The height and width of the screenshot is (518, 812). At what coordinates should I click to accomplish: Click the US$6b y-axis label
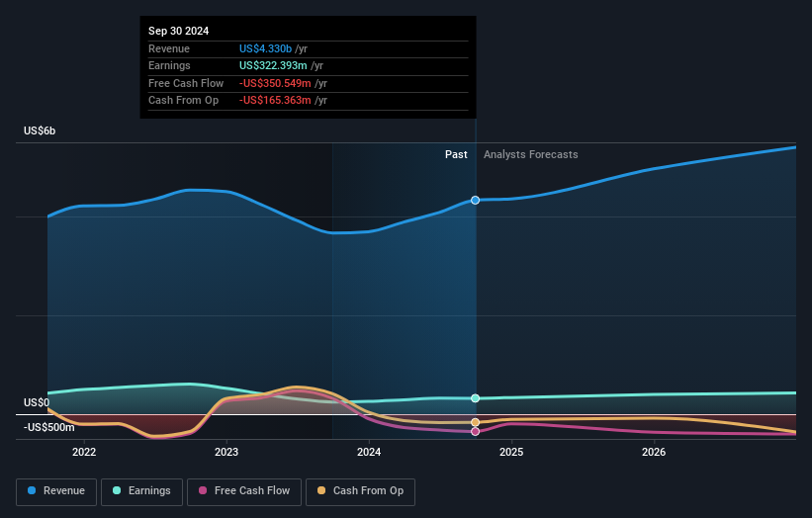click(40, 130)
